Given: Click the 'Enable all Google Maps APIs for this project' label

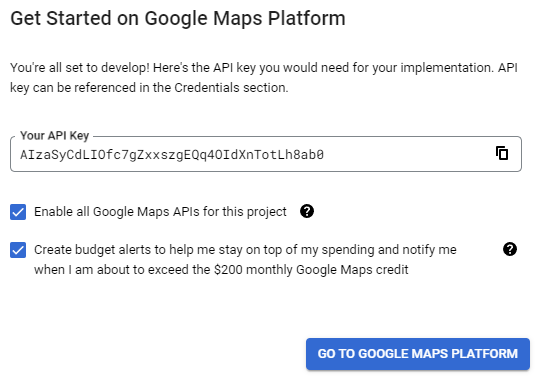Looking at the screenshot, I should [x=160, y=212].
